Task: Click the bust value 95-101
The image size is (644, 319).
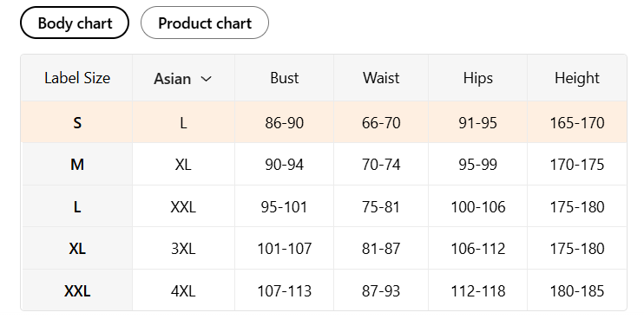Action: [x=284, y=206]
